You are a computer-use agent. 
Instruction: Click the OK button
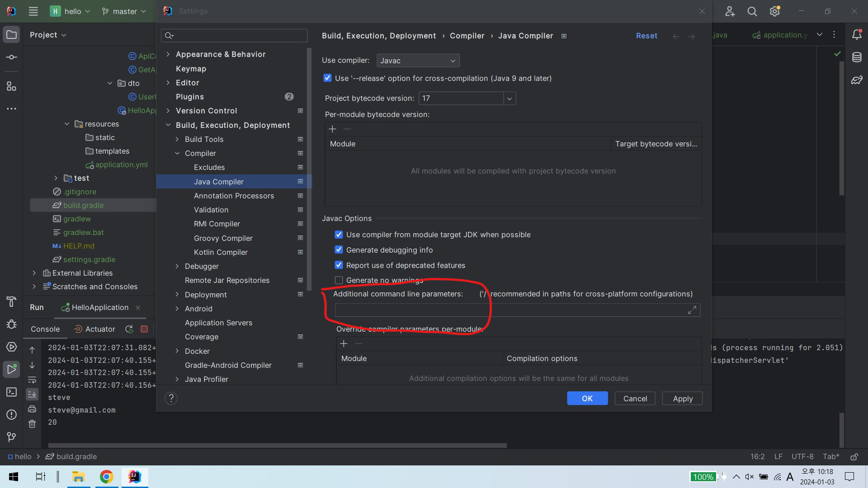(x=587, y=398)
